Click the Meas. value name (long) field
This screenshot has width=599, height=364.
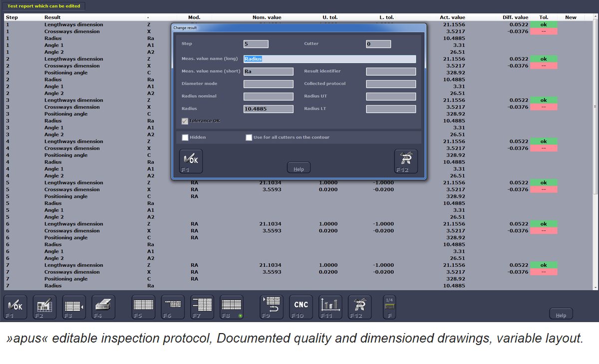[x=329, y=59]
